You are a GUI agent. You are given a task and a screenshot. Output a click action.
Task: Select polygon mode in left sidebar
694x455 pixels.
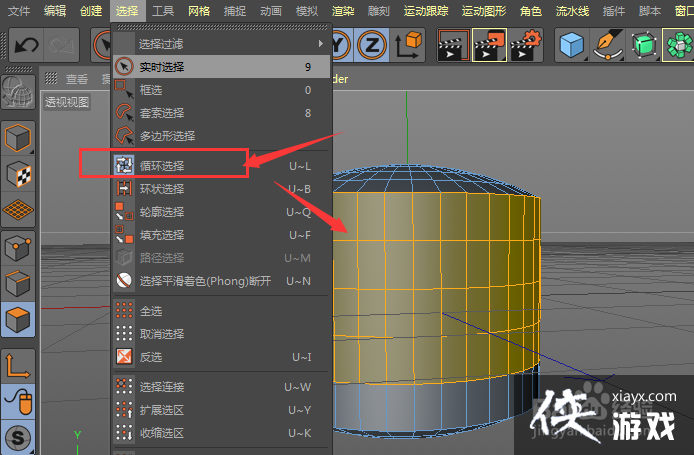click(18, 321)
